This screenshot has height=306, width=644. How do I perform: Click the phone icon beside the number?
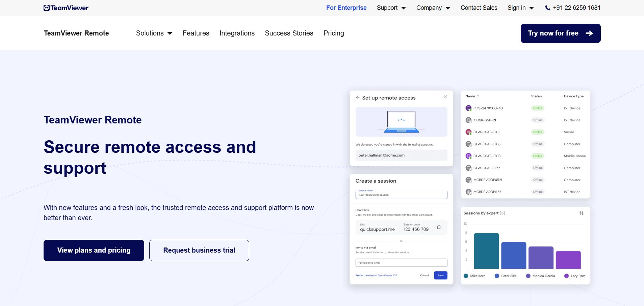coord(547,8)
